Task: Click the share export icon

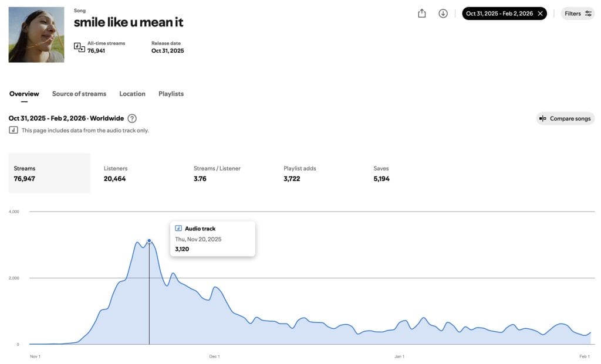Action: (x=421, y=13)
